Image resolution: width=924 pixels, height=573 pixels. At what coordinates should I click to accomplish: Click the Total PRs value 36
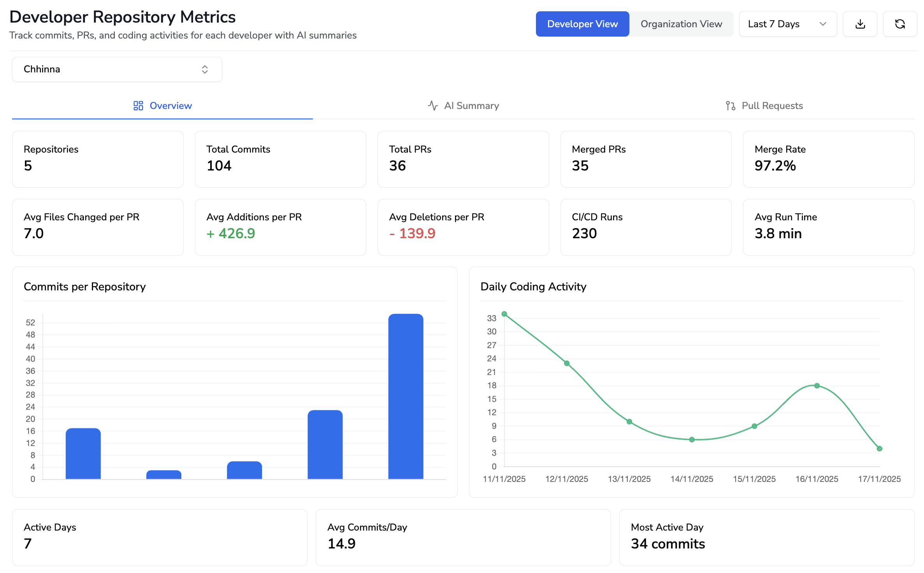pyautogui.click(x=397, y=166)
